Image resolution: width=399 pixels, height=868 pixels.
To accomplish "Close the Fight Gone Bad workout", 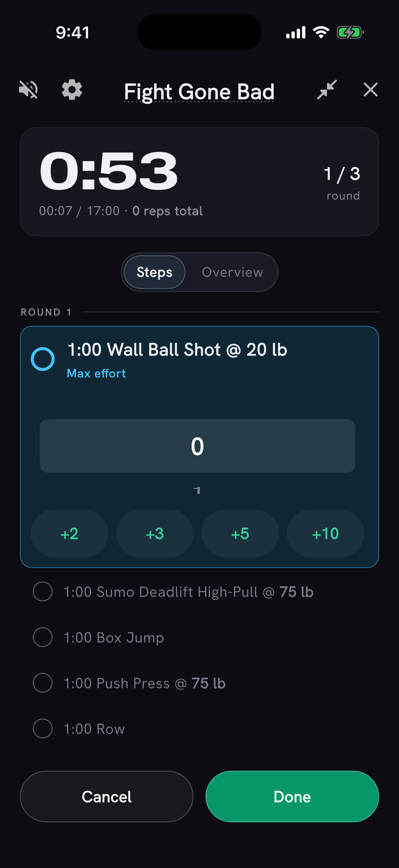I will click(370, 90).
